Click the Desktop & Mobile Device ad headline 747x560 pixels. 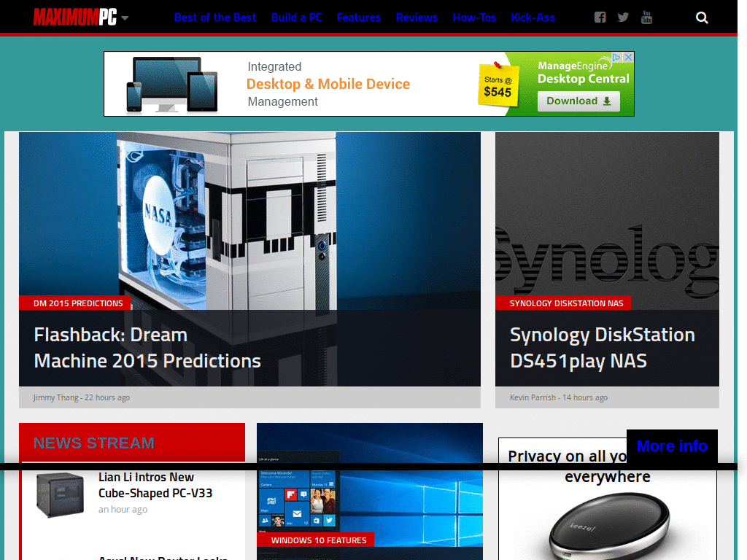pyautogui.click(x=328, y=85)
